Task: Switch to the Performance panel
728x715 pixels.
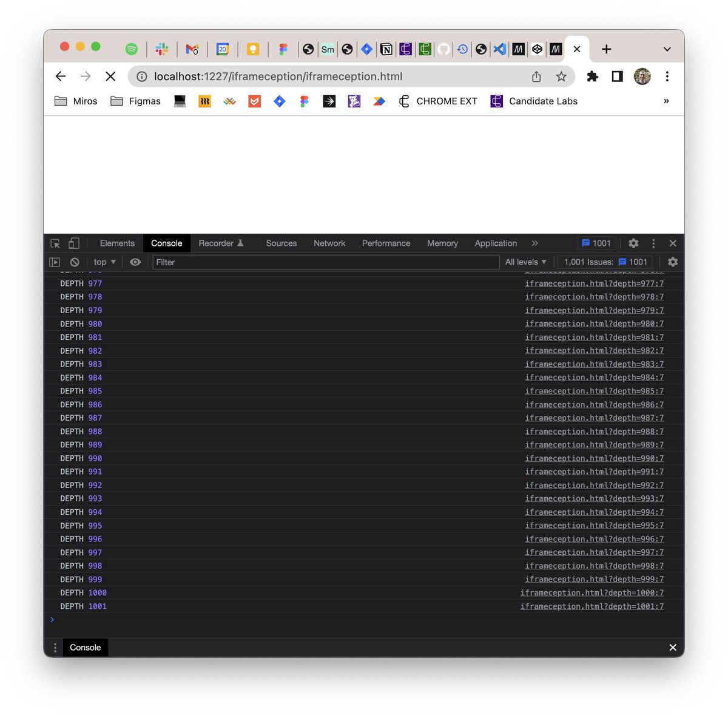Action: pyautogui.click(x=386, y=243)
